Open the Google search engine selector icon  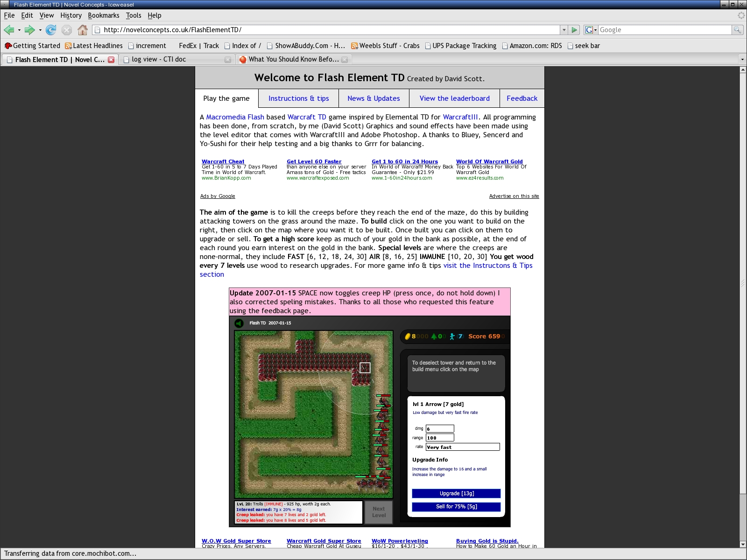[x=591, y=30]
